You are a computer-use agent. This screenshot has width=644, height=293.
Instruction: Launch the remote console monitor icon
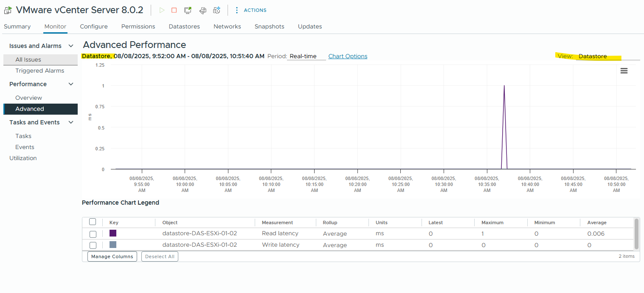pos(188,10)
